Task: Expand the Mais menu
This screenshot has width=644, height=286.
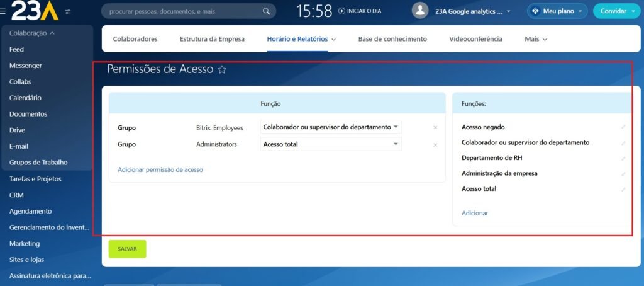Action: 545,40
